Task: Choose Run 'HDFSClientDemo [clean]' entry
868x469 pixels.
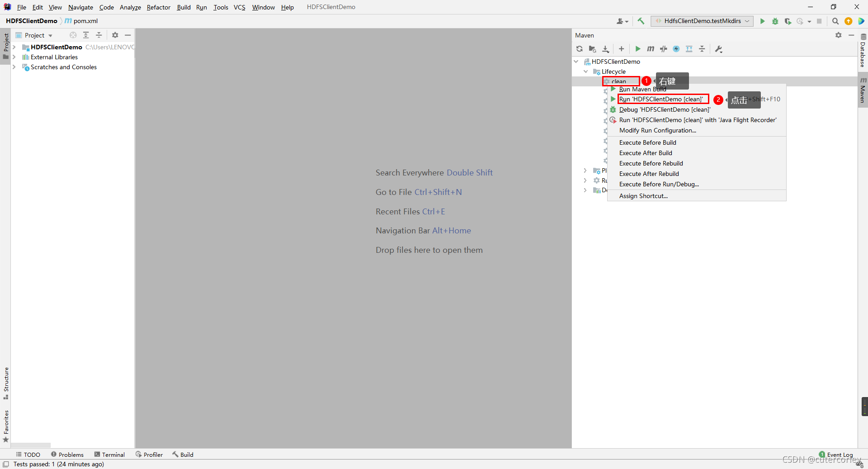Action: tap(661, 99)
